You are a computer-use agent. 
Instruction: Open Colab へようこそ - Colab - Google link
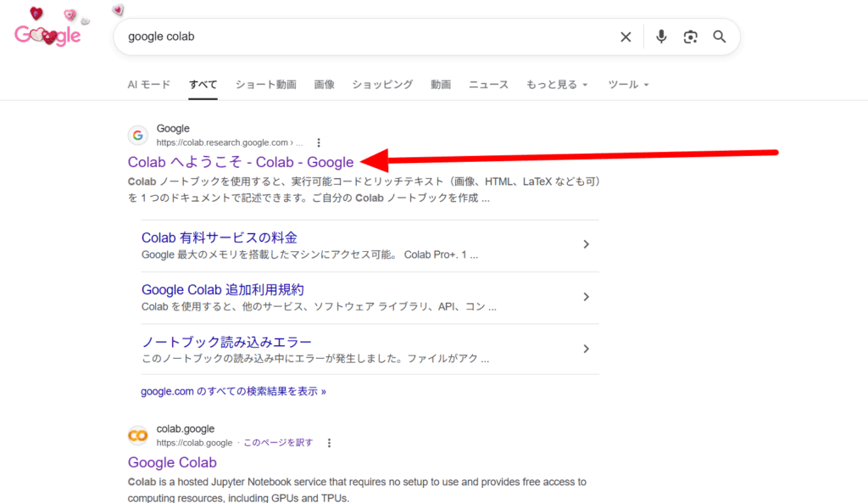pos(241,162)
